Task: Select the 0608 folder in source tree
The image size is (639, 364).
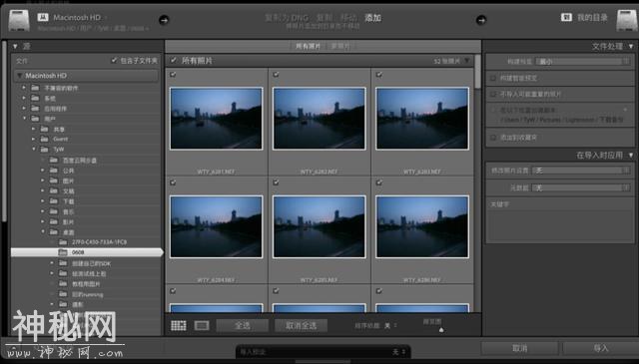Action: pyautogui.click(x=87, y=252)
